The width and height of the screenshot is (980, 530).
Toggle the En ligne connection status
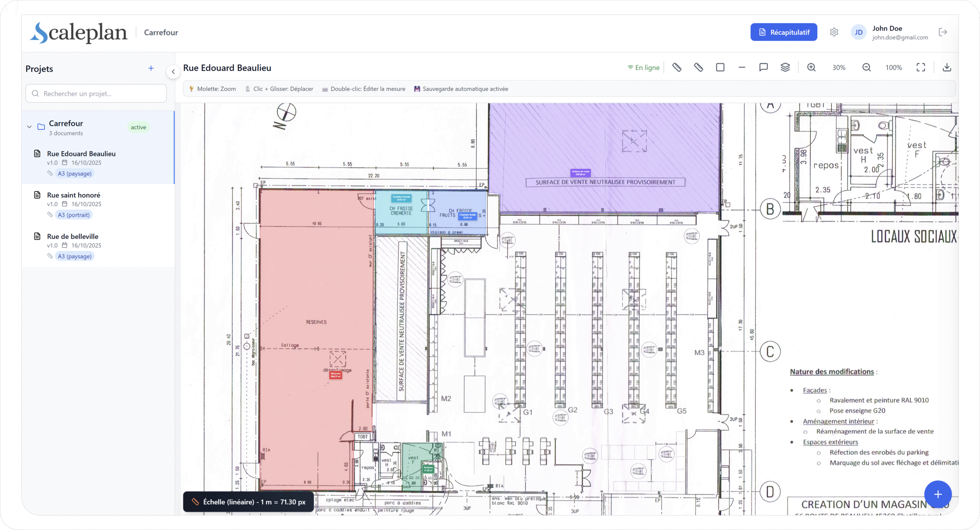644,67
